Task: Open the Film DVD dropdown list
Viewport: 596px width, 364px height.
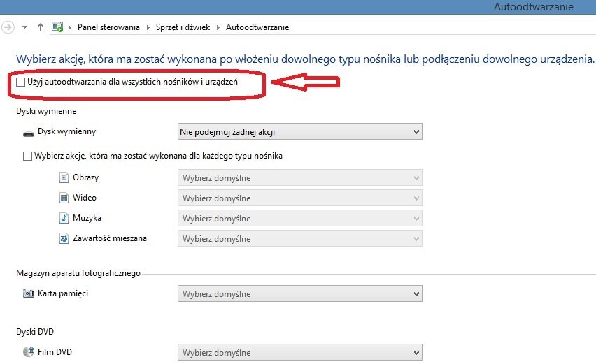Action: click(x=300, y=352)
